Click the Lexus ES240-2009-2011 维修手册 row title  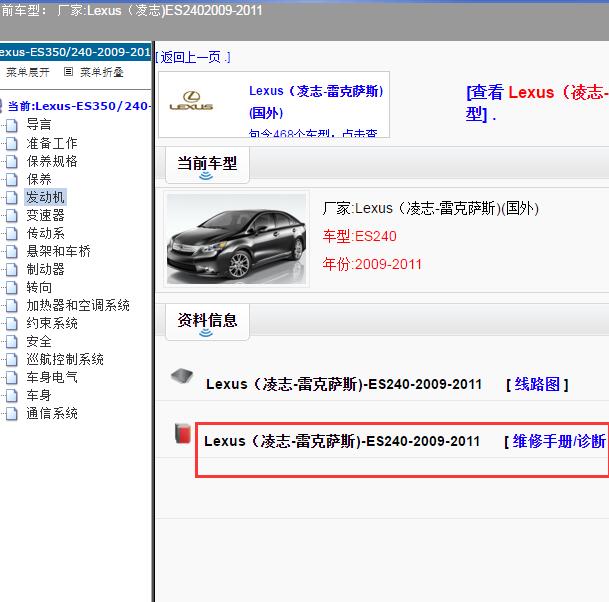(342, 442)
